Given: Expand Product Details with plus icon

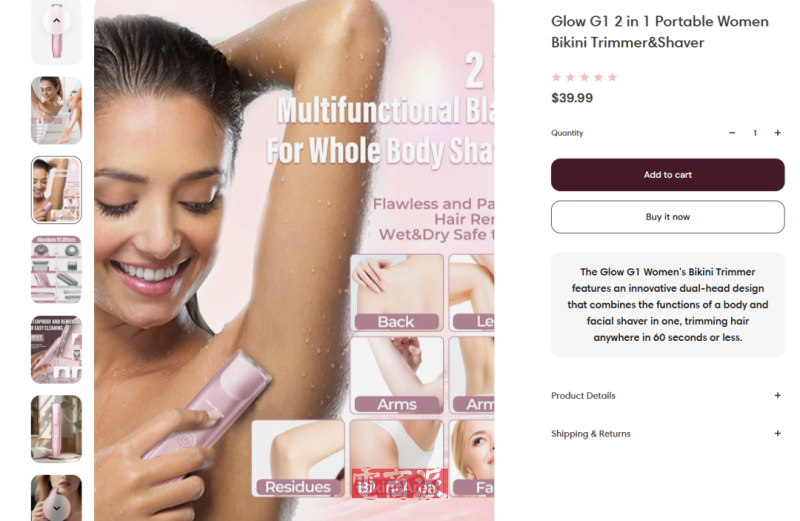Looking at the screenshot, I should 778,395.
